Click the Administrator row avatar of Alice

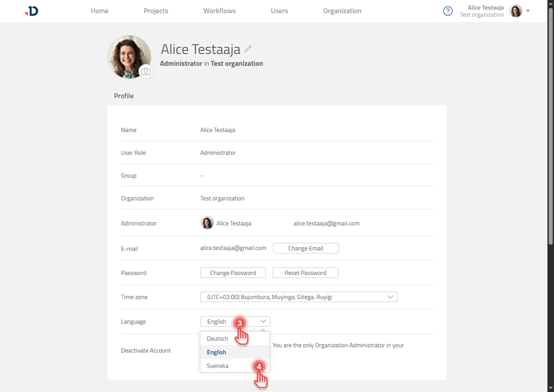click(x=207, y=223)
